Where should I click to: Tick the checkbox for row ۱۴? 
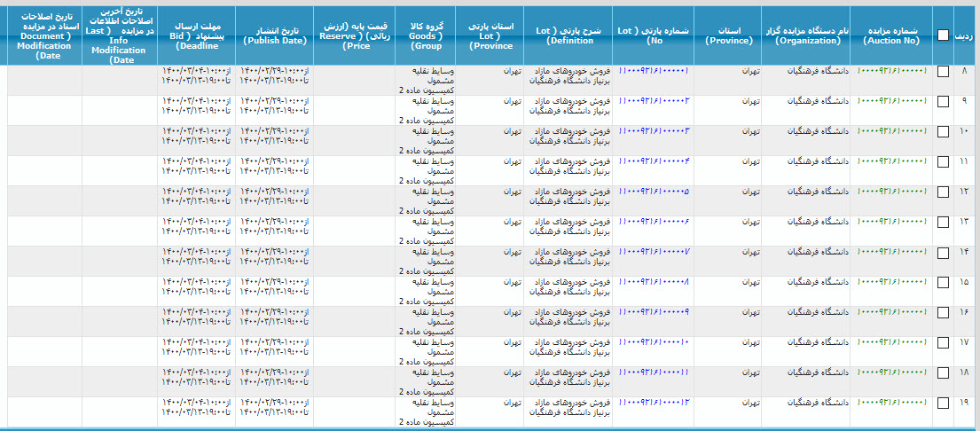pos(943,253)
